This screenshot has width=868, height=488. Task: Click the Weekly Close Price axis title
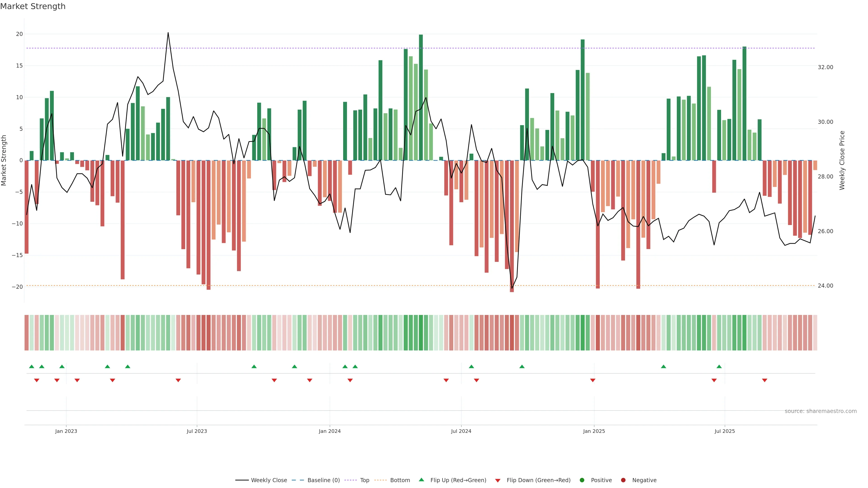coord(842,160)
